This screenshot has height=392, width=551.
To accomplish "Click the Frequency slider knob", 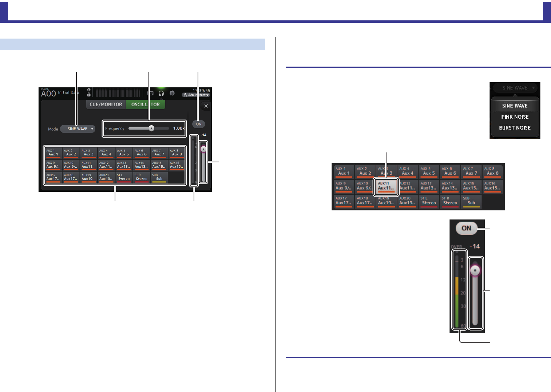I will point(151,128).
